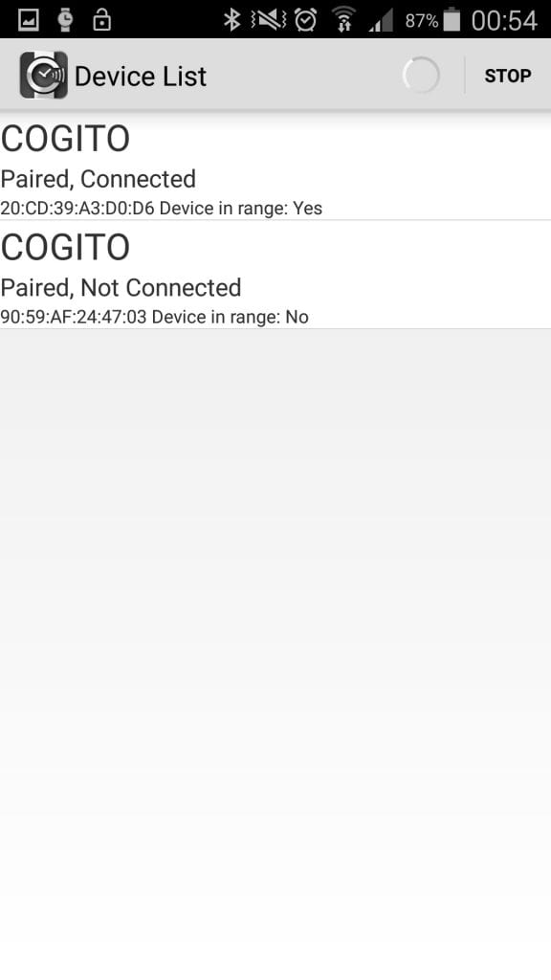The image size is (551, 980).
Task: Tap the watch notification icon
Action: tap(65, 20)
